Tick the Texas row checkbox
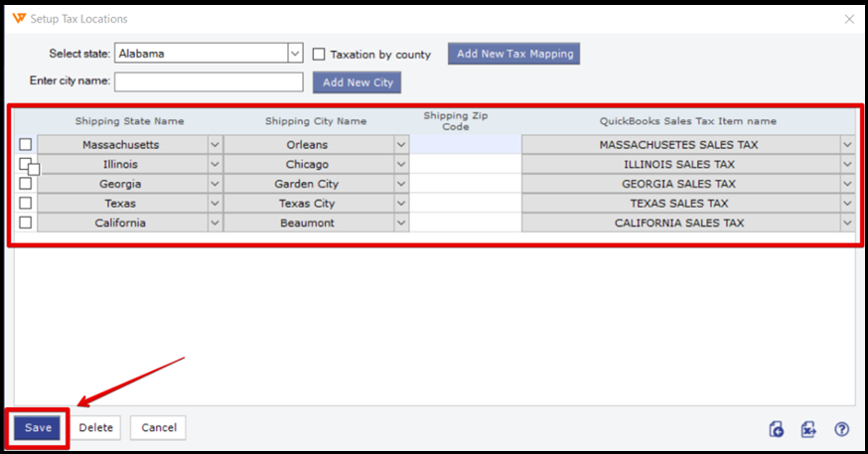The width and height of the screenshot is (868, 454). click(x=26, y=204)
